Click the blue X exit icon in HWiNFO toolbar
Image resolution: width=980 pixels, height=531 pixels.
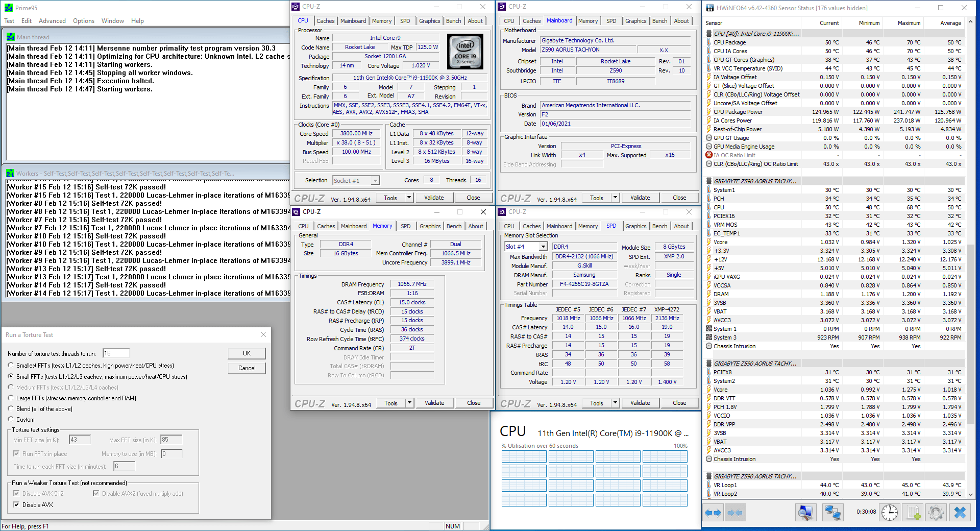click(x=961, y=513)
